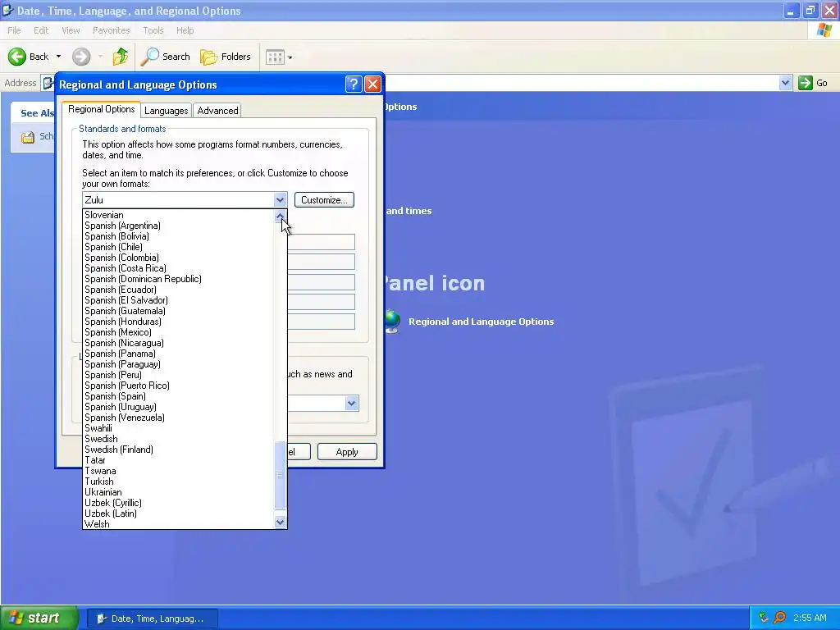
Task: Switch to the Advanced tab
Action: [217, 111]
